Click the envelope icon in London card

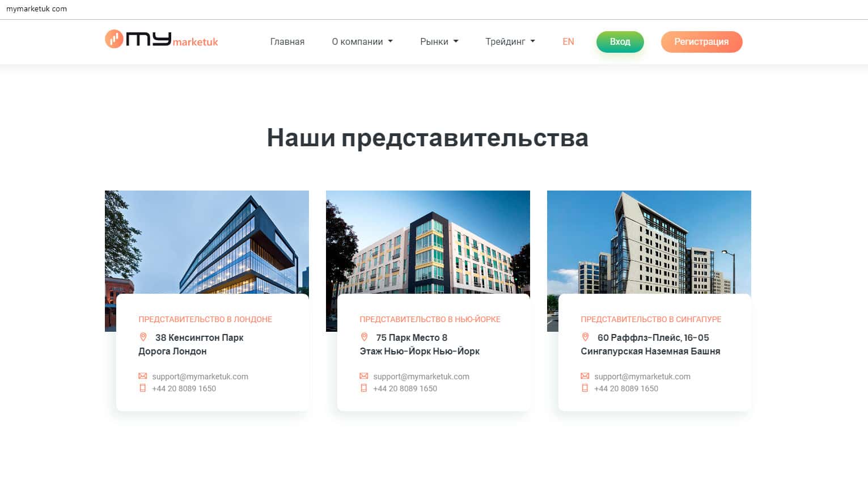(x=142, y=376)
